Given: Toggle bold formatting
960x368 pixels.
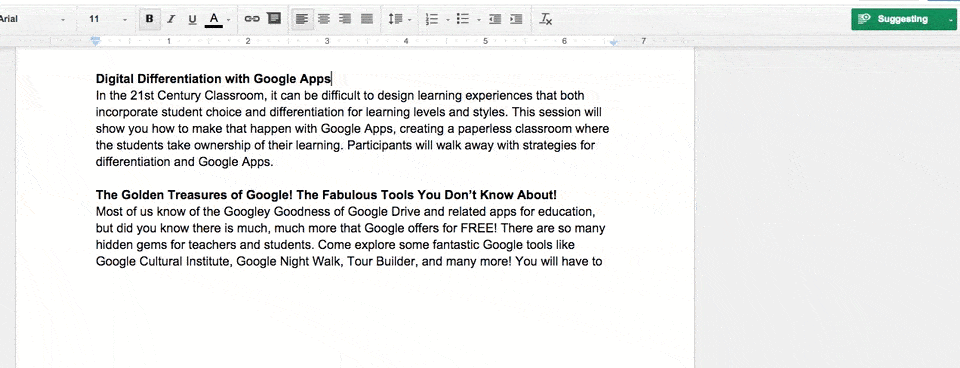Looking at the screenshot, I should coord(149,19).
